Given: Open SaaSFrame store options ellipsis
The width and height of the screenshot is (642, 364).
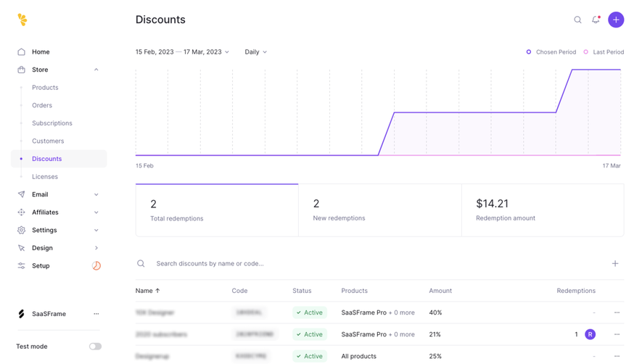Looking at the screenshot, I should [x=96, y=314].
